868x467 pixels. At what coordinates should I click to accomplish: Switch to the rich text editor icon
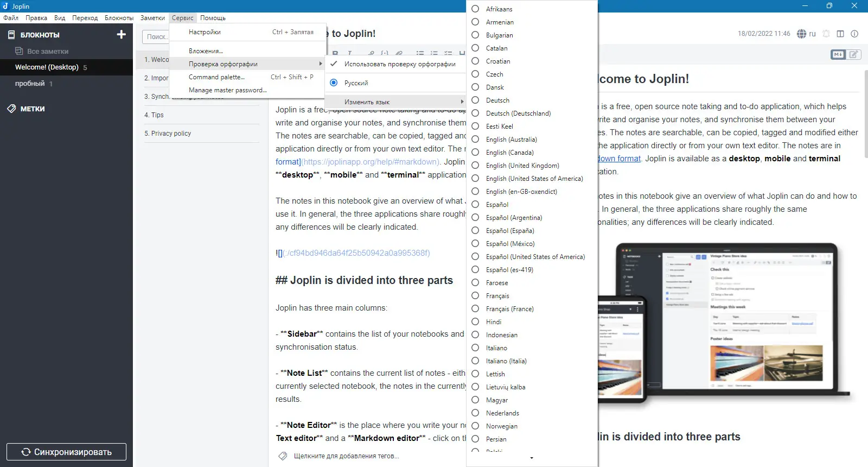(854, 54)
